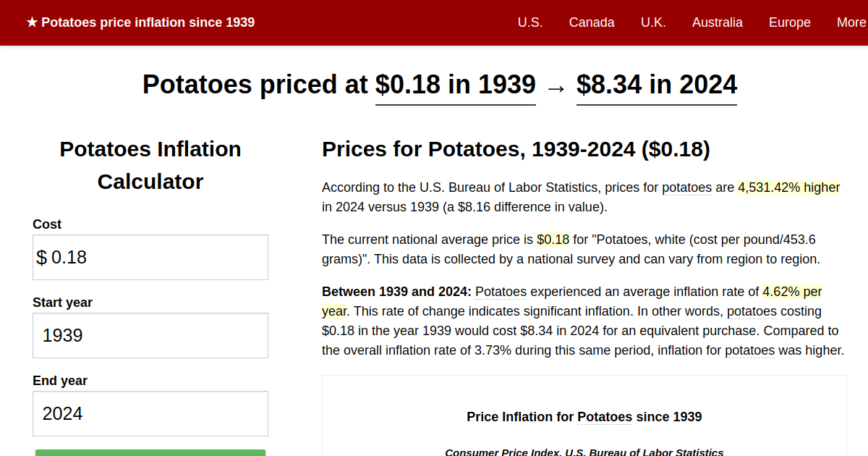Select Canada from the top navigation
The image size is (868, 456).
pyautogui.click(x=592, y=22)
